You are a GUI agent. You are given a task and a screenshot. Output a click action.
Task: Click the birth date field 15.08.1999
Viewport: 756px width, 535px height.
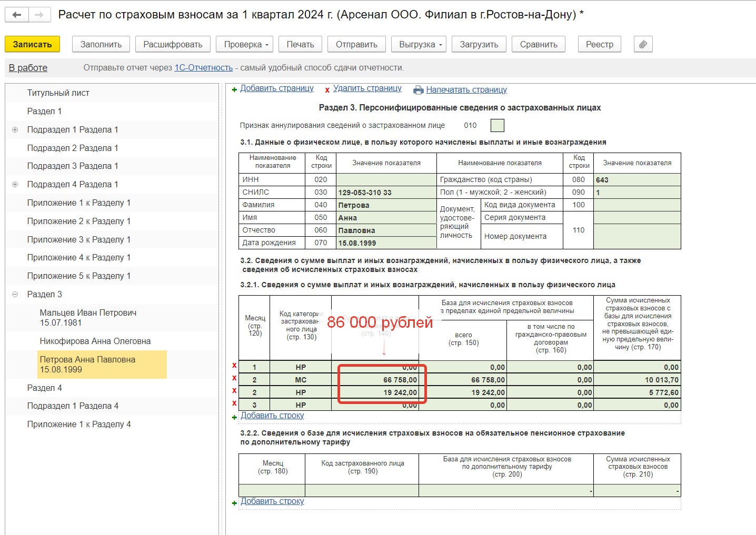[386, 243]
